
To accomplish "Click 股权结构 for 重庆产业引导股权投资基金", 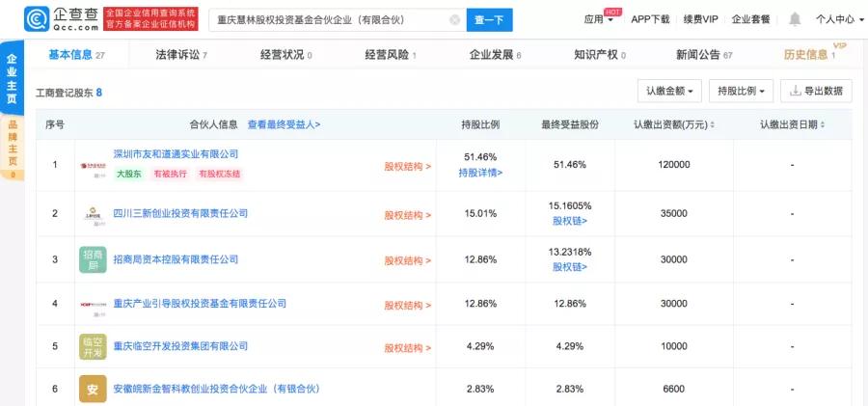I will pos(407,305).
